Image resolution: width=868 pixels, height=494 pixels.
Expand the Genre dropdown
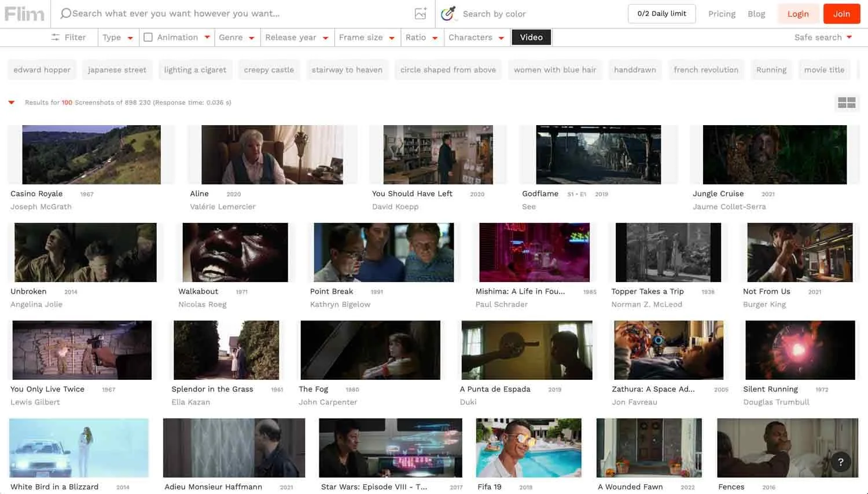click(x=237, y=37)
